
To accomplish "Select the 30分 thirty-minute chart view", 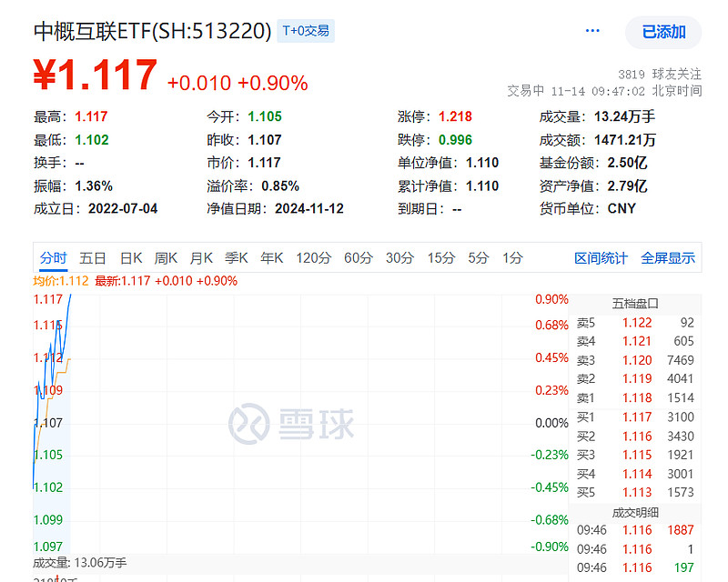I will click(x=399, y=257).
